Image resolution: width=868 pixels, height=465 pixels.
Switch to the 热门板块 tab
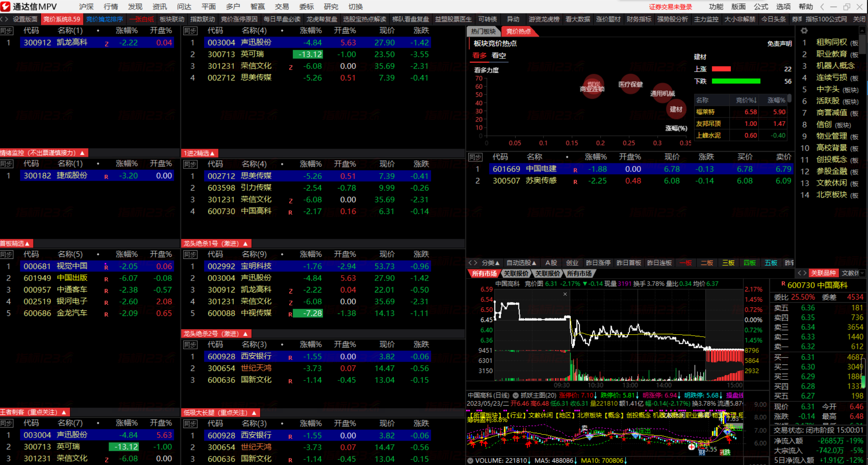point(483,32)
